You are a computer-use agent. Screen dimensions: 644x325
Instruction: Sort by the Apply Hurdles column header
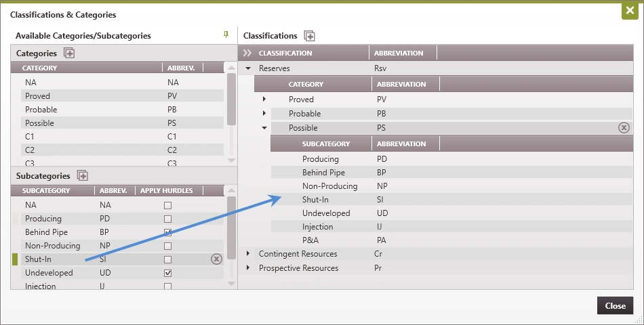pyautogui.click(x=166, y=191)
